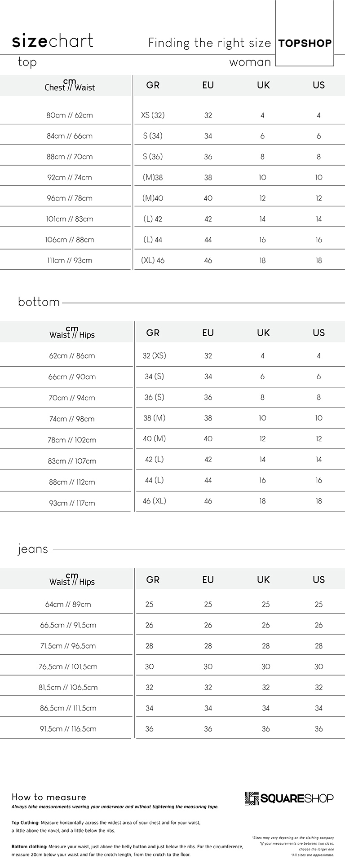Click the 111cm // 93cm measurement

pos(70,260)
